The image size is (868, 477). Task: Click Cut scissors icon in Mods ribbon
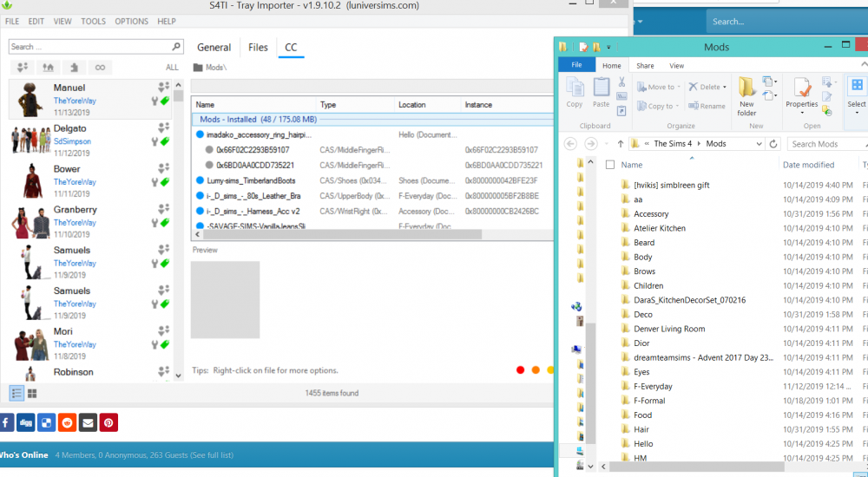coord(621,82)
